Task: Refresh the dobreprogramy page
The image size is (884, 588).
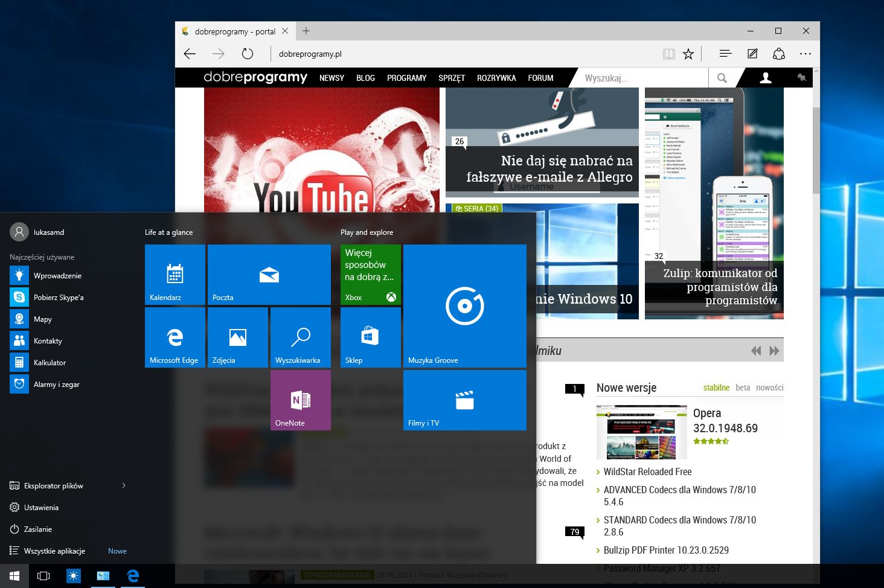Action: click(x=248, y=54)
